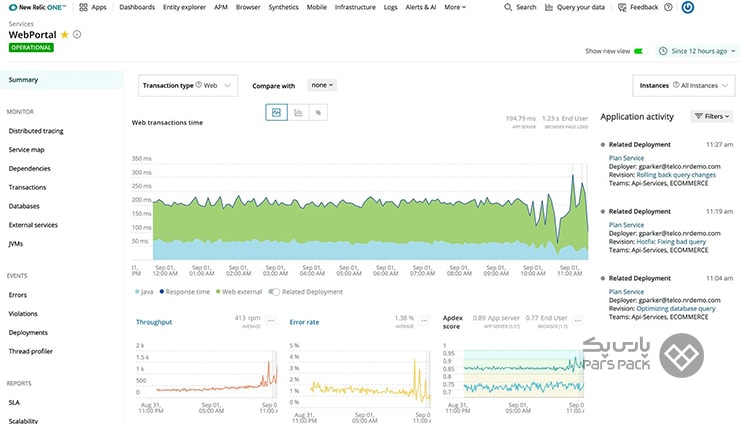Open the Error rate chart title
750x424 pixels.
coord(304,322)
